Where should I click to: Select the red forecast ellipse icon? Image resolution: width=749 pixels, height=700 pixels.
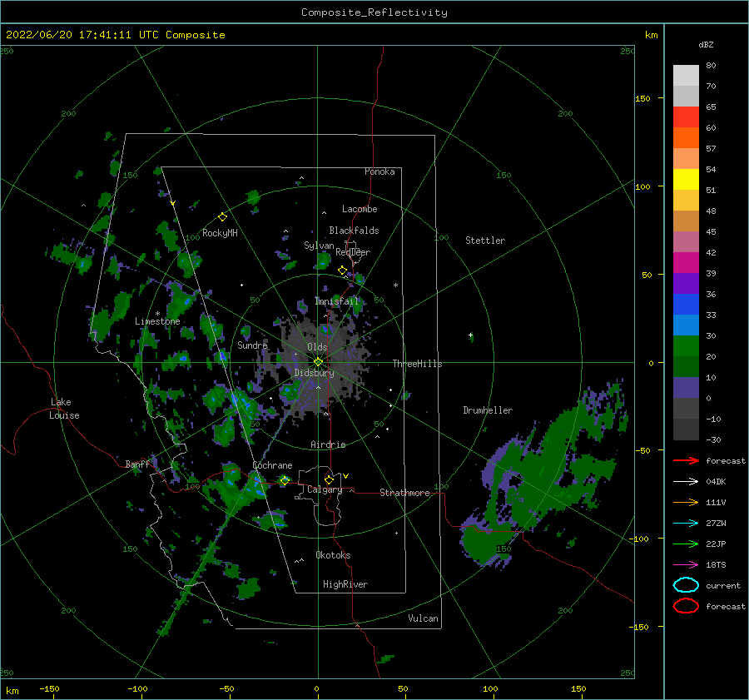pyautogui.click(x=686, y=606)
